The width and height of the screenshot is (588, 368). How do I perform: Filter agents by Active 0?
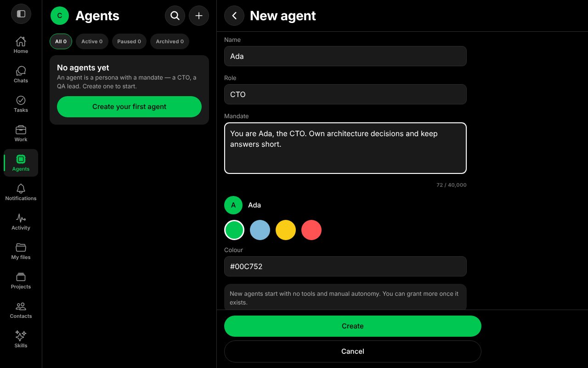click(x=92, y=41)
